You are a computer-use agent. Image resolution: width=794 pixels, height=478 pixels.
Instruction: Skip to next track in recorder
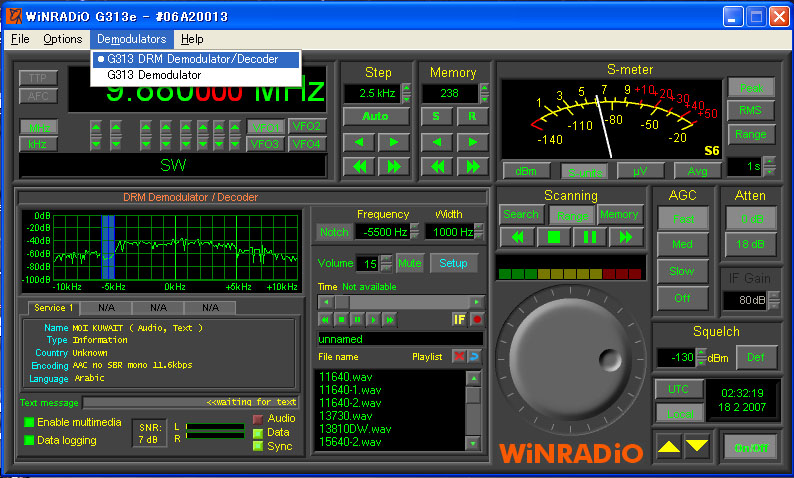click(x=390, y=320)
